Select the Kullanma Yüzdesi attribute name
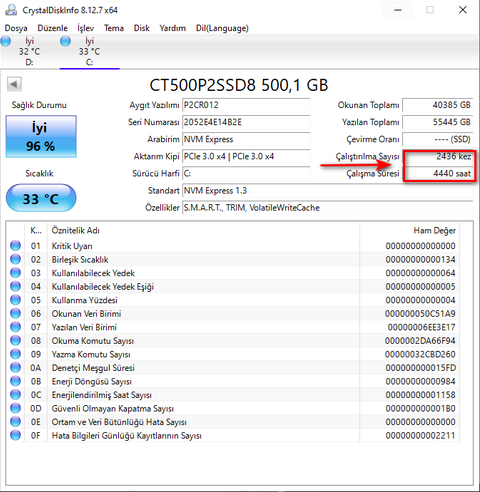480x492 pixels. 84,300
